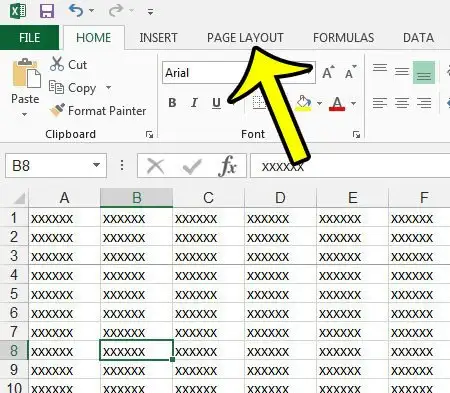This screenshot has height=393, width=450.
Task: Click the Center align text icon
Action: click(x=402, y=103)
